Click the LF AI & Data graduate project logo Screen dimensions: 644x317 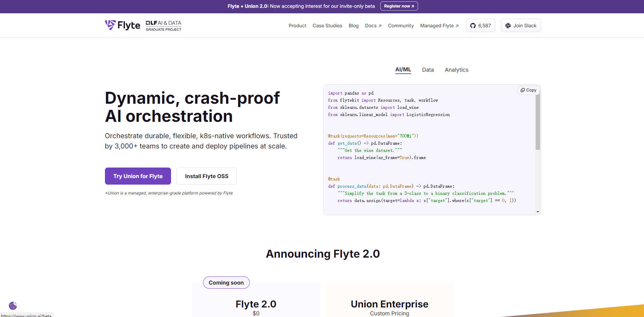pos(164,26)
